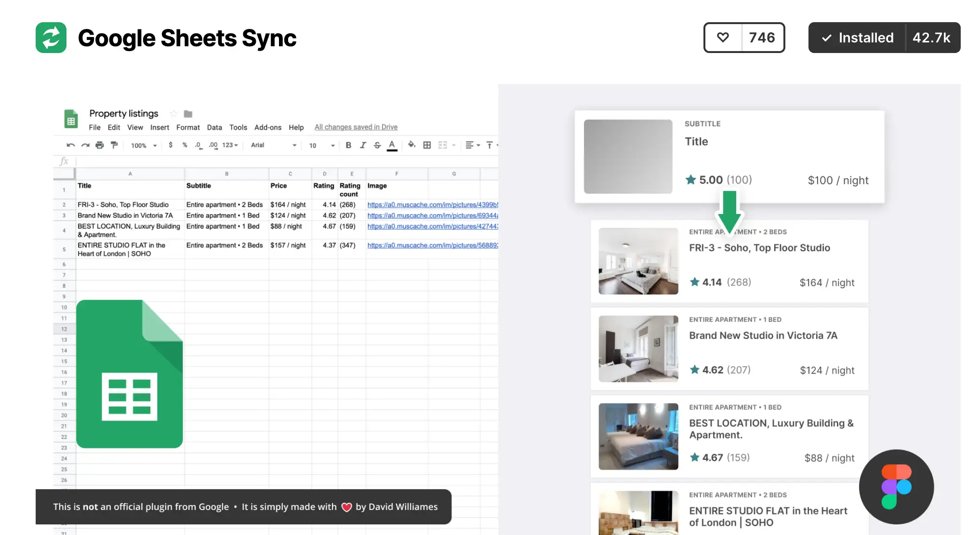Select the paint format icon
Screen dimensions: 980x535
coord(114,145)
